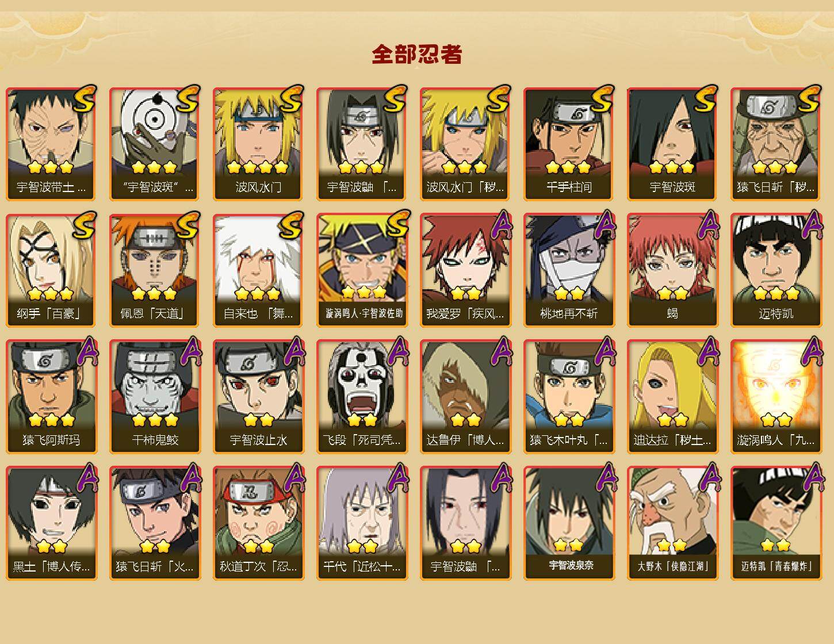Choose the 宇智波止水 ninja card
This screenshot has height=644, width=834.
(x=258, y=397)
